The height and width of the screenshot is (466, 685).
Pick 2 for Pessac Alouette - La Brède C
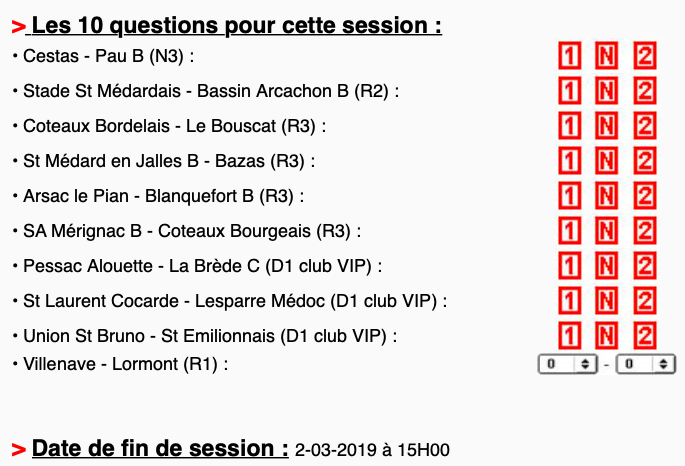(x=645, y=266)
